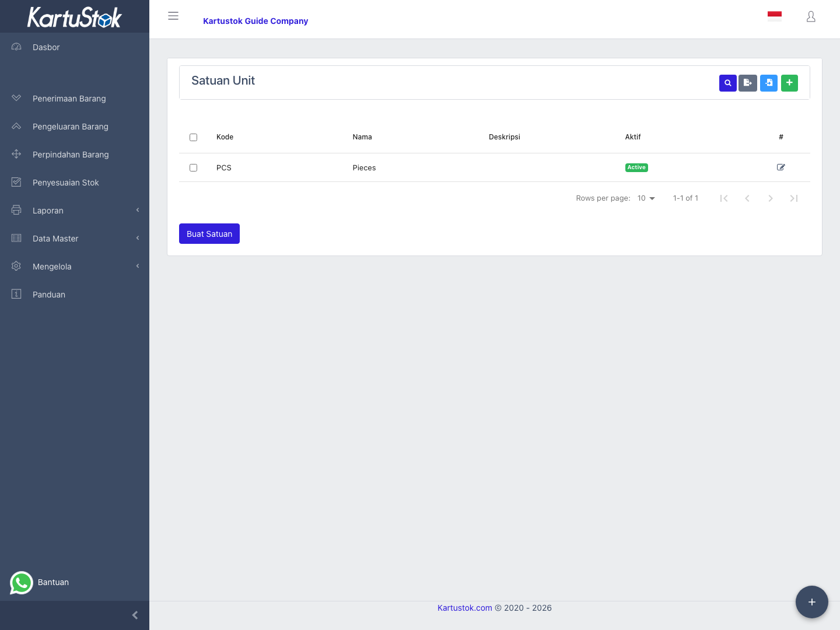Image resolution: width=840 pixels, height=630 pixels.
Task: Open Panduan menu item
Action: [x=75, y=295]
